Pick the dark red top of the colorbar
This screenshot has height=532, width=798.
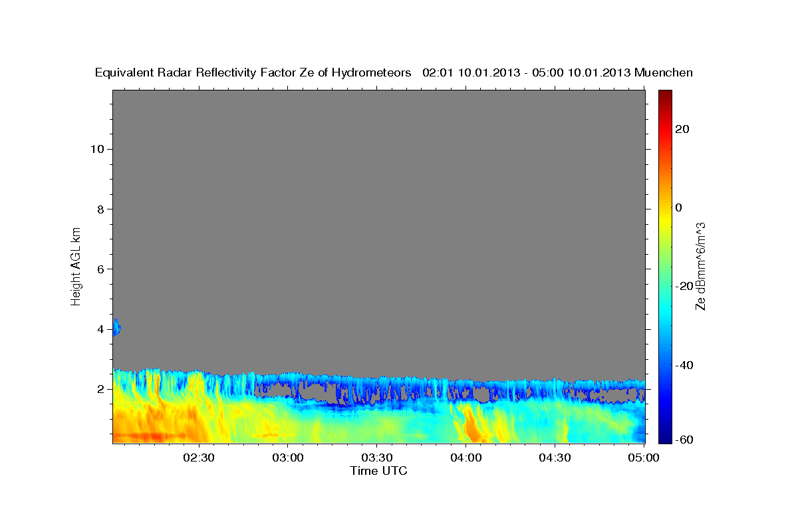[665, 95]
